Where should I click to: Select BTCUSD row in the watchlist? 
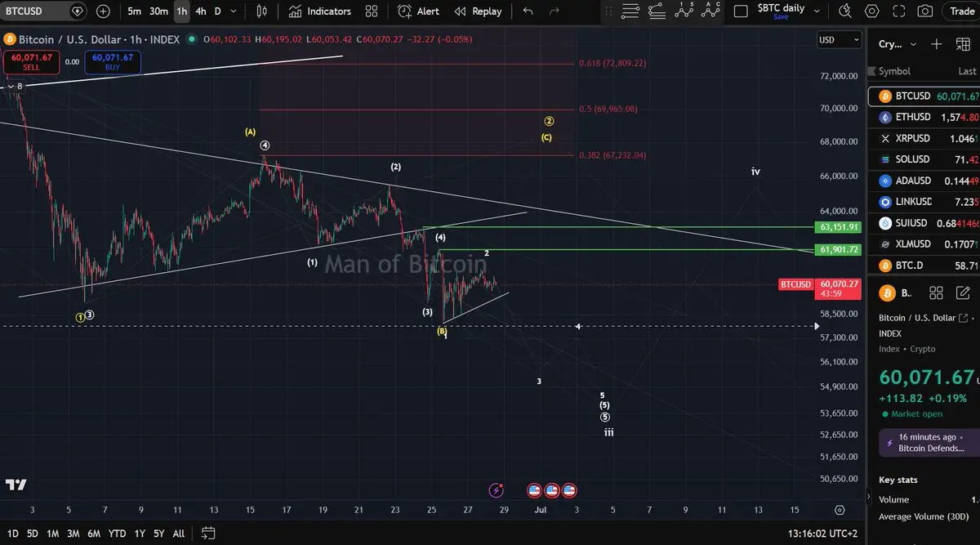coord(924,96)
